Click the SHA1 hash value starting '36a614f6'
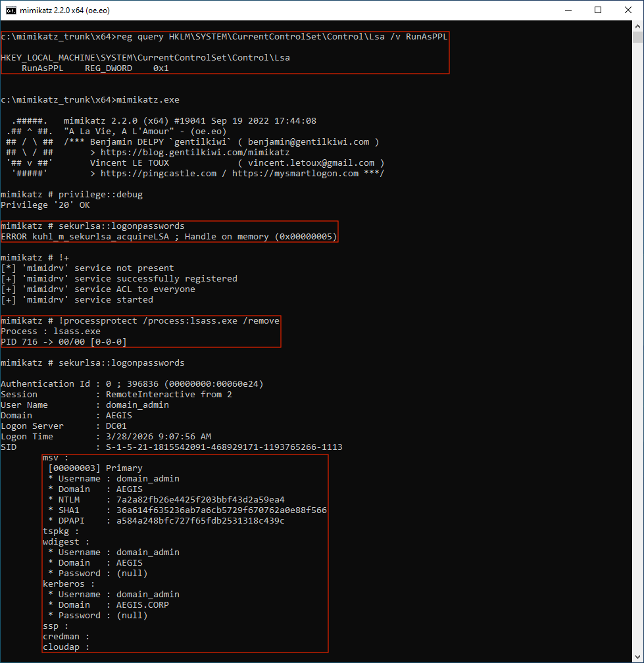This screenshot has height=663, width=644. point(222,510)
